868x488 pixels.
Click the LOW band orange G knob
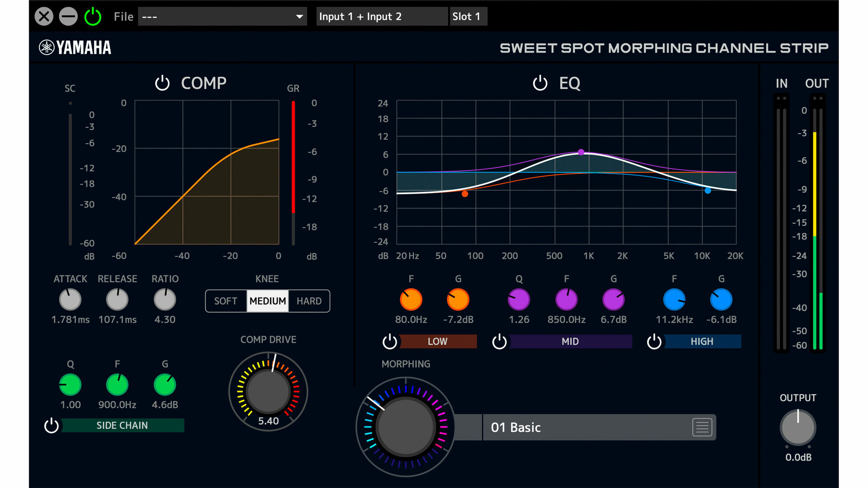[x=458, y=299]
